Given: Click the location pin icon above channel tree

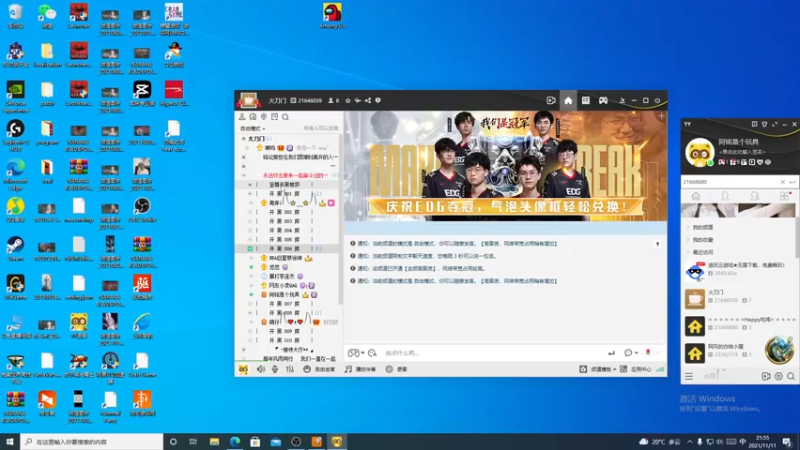Looking at the screenshot, I should 264,117.
